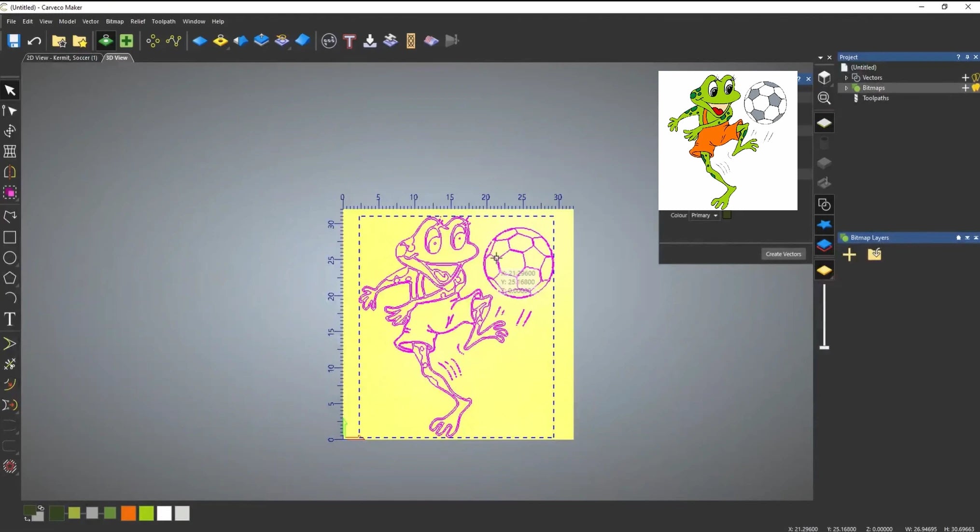Toggle visibility bulb for Vectors

tap(976, 78)
